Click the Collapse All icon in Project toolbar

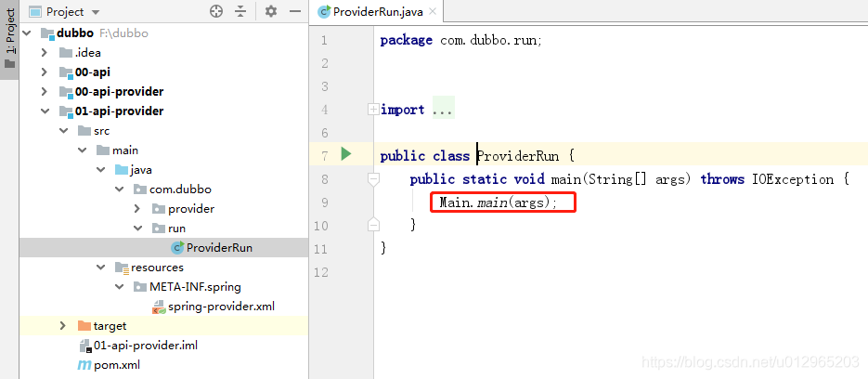pyautogui.click(x=240, y=11)
